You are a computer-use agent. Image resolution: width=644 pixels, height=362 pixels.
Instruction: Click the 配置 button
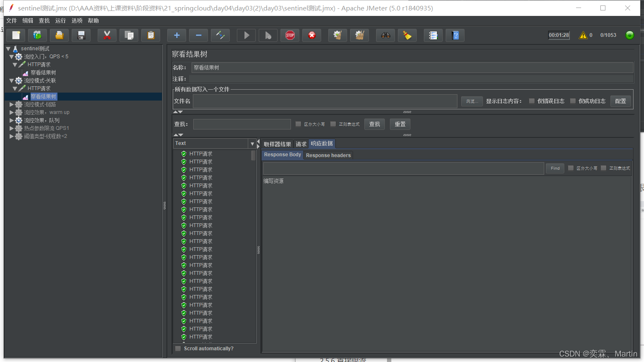pos(621,101)
